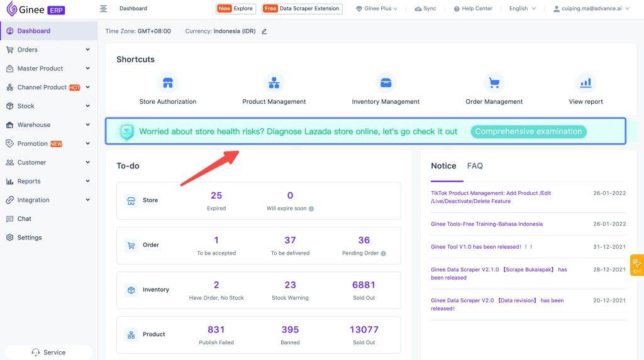Click the user account avatar icon
This screenshot has width=644, height=360.
tap(556, 9)
